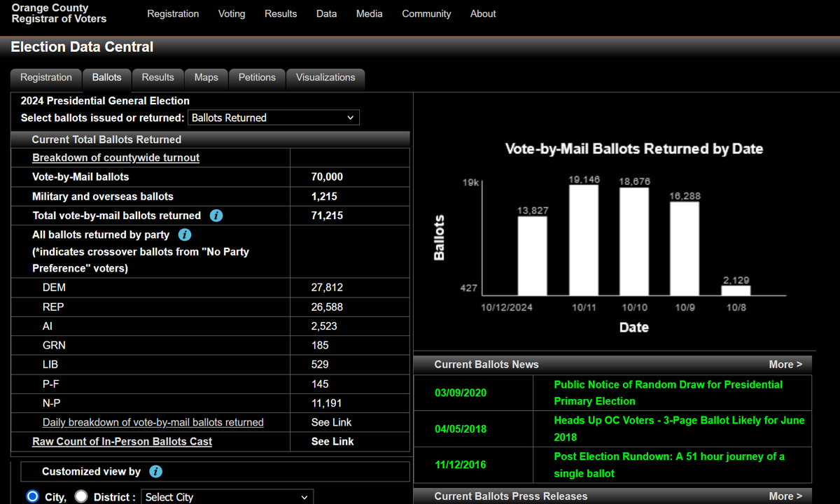Click the 10/10 chart bar 18,676
The height and width of the screenshot is (504, 840).
[x=634, y=241]
